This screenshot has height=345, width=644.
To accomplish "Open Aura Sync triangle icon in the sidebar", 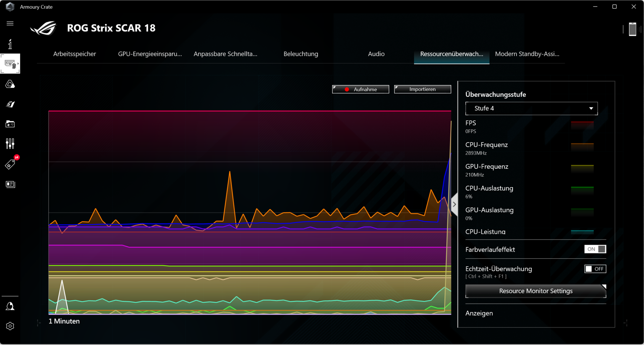I will [10, 84].
